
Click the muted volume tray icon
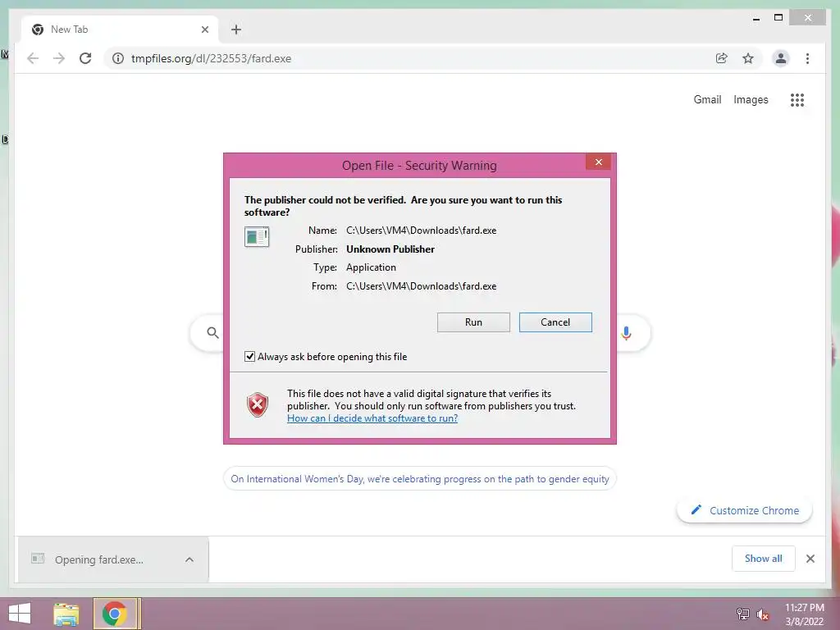pyautogui.click(x=763, y=614)
